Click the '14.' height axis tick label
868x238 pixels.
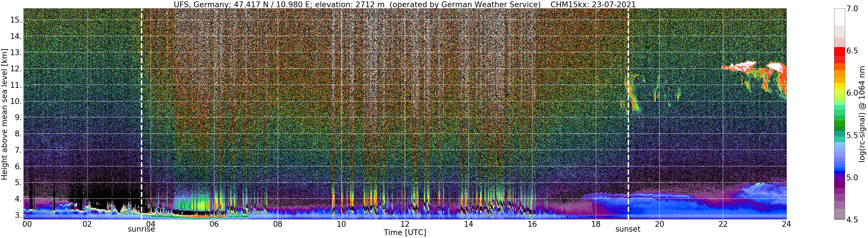[16, 36]
